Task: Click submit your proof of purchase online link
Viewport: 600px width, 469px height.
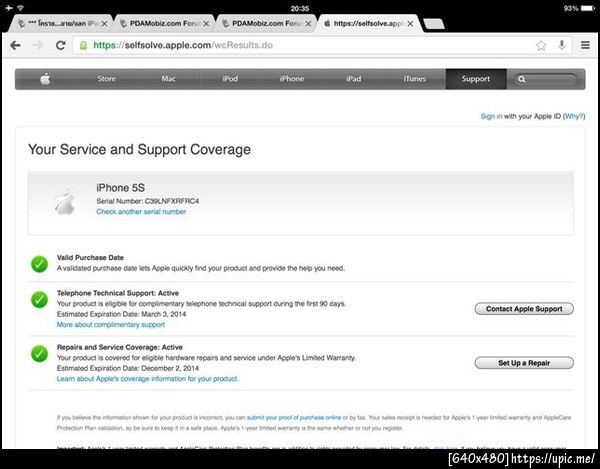Action: click(x=294, y=417)
